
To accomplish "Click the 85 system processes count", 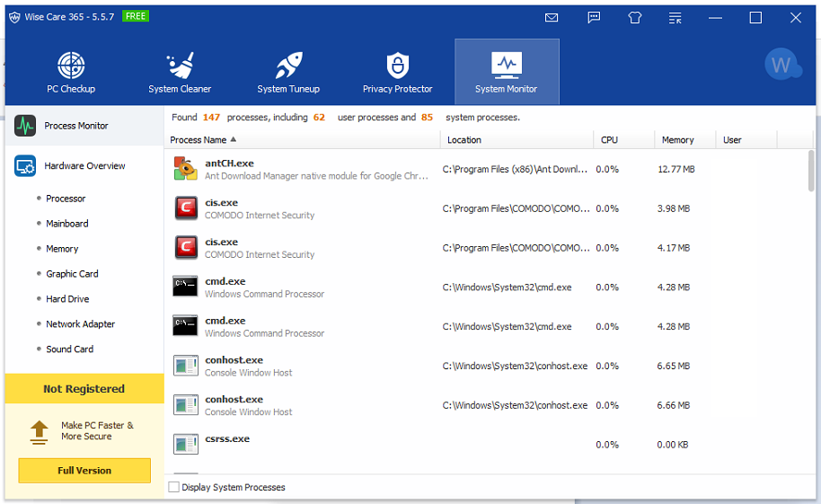I will pyautogui.click(x=428, y=118).
